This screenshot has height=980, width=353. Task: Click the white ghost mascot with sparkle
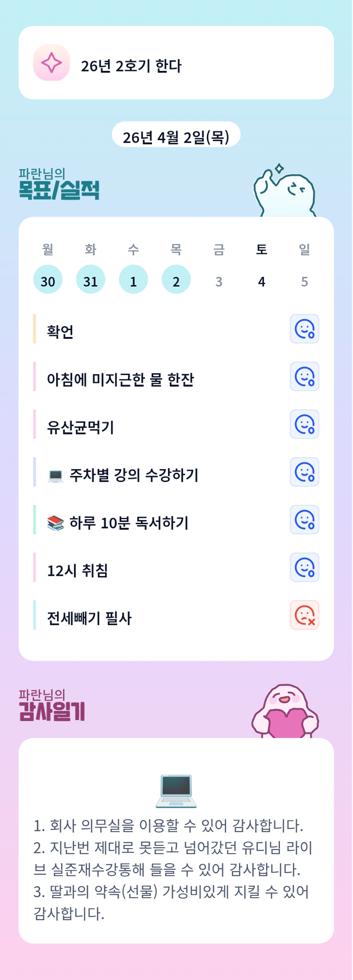coord(285,191)
